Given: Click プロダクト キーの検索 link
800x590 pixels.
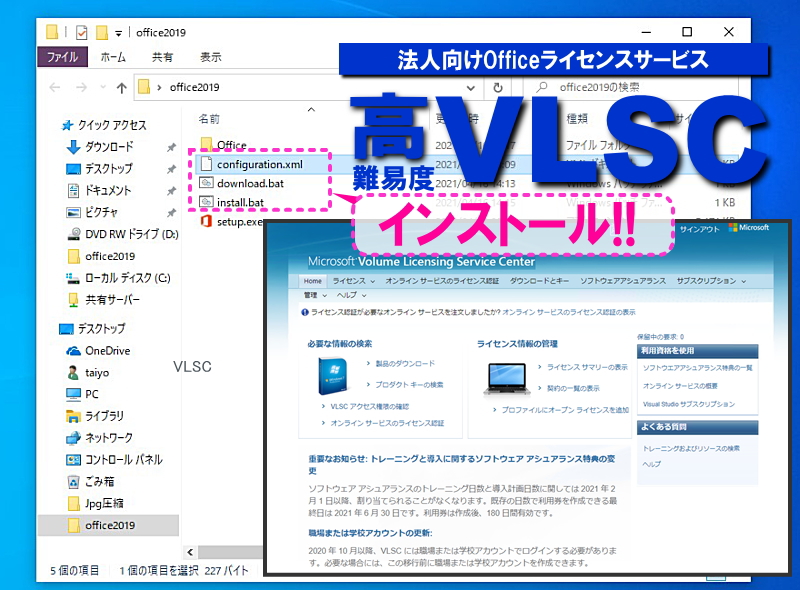Looking at the screenshot, I should tap(409, 384).
